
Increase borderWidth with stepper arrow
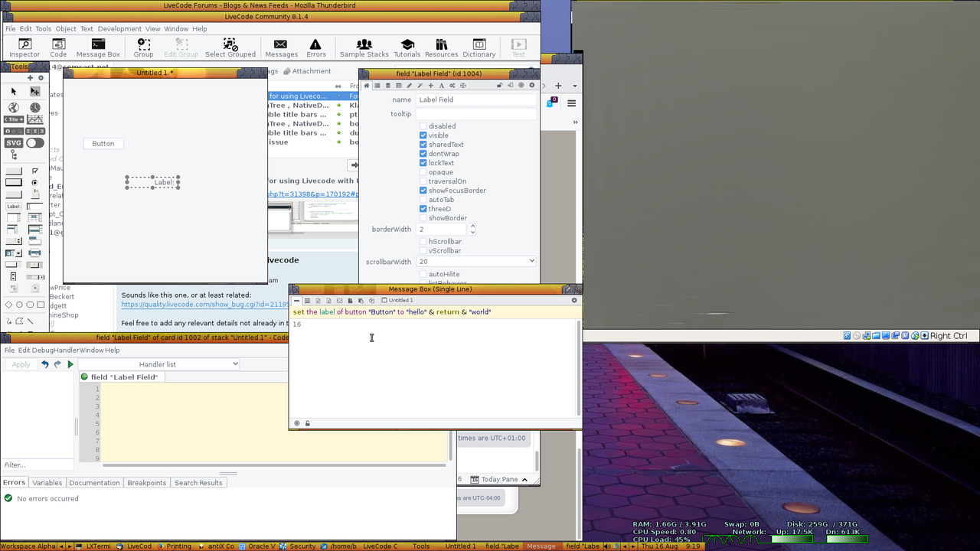tap(472, 227)
